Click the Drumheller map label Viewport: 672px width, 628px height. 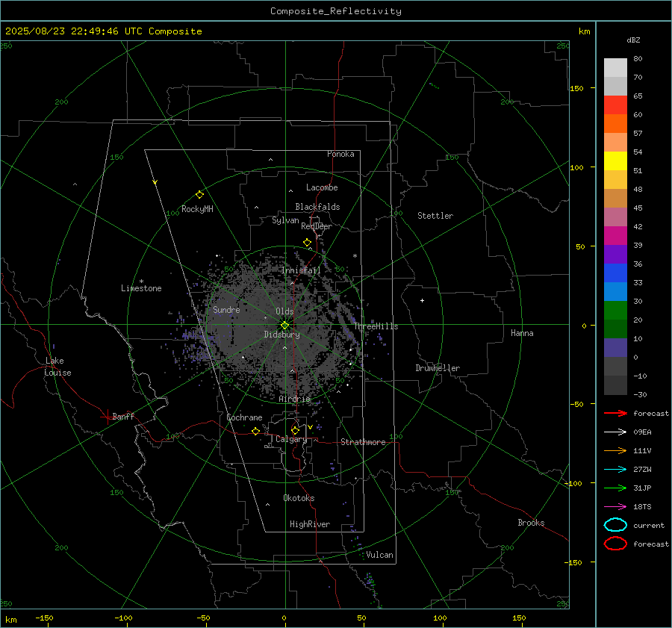click(438, 368)
